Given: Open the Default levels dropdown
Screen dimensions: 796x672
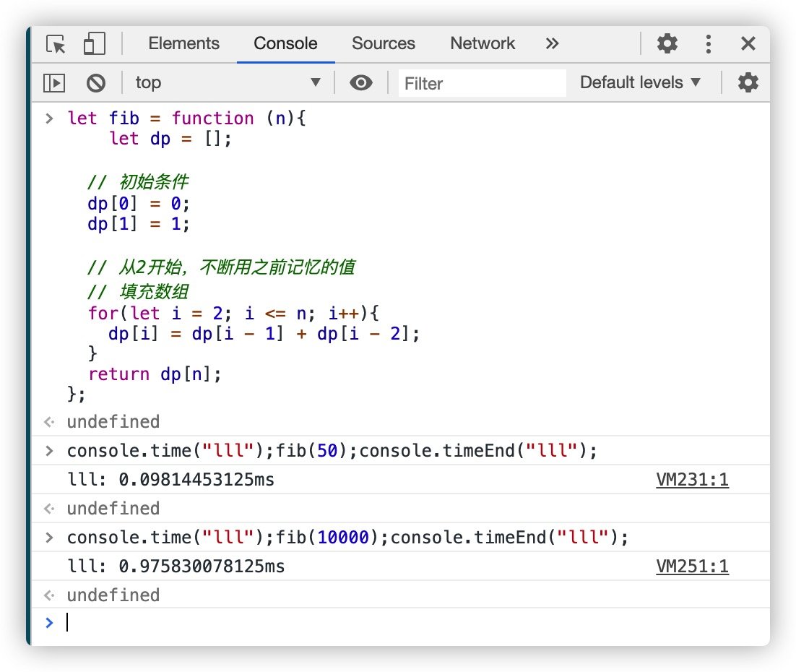Looking at the screenshot, I should coord(640,82).
